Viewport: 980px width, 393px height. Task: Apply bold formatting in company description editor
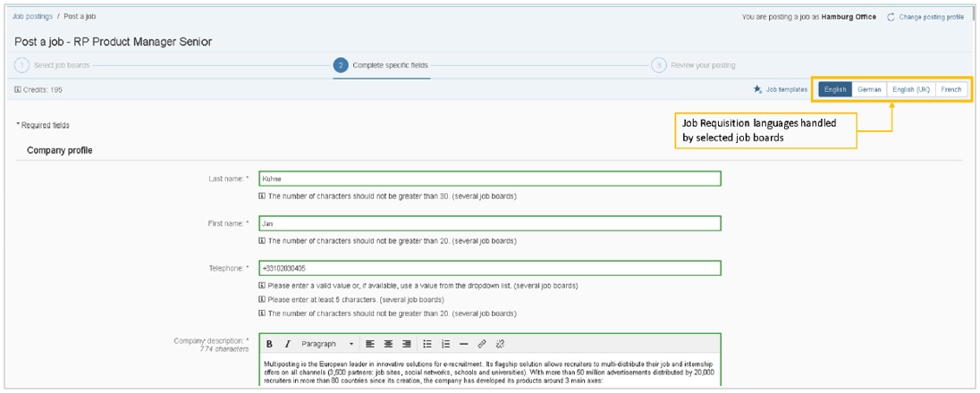point(269,344)
